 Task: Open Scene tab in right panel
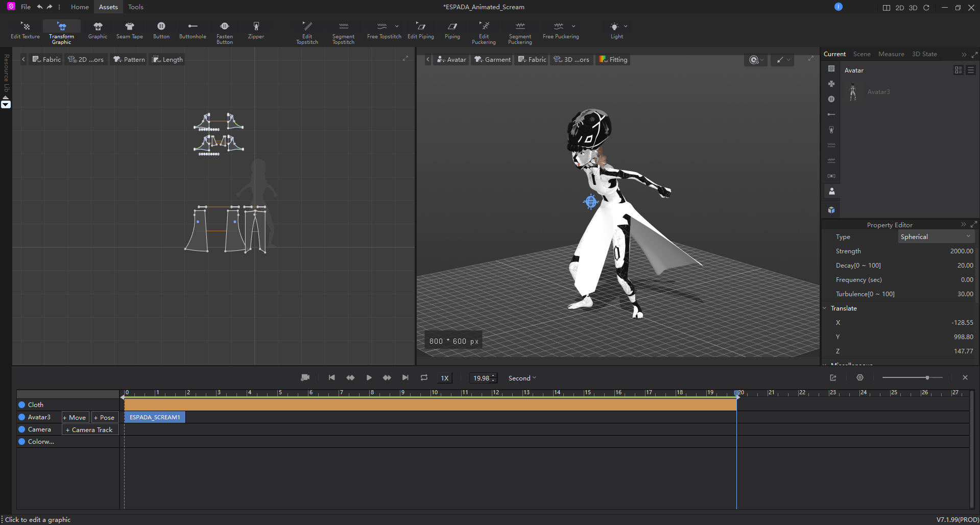point(862,54)
